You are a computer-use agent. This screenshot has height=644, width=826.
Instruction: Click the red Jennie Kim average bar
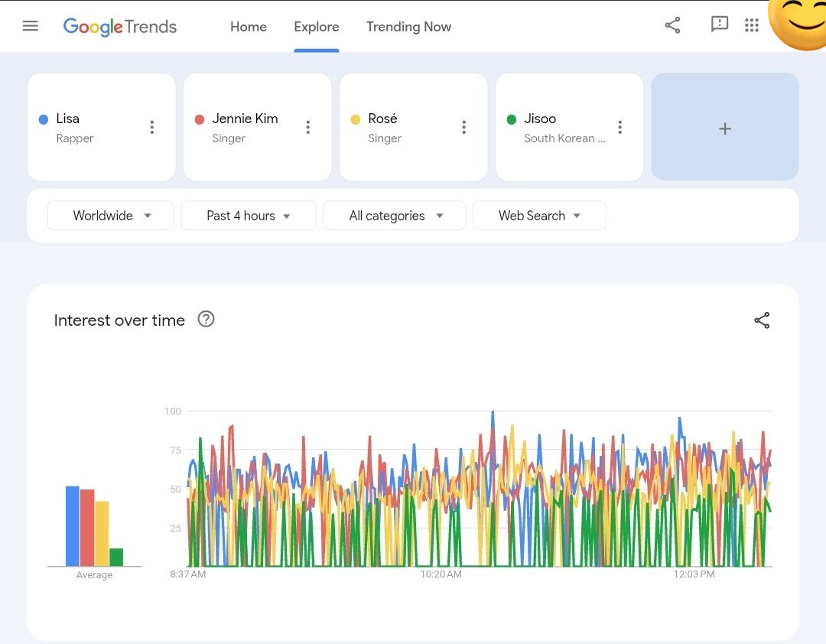(x=87, y=528)
